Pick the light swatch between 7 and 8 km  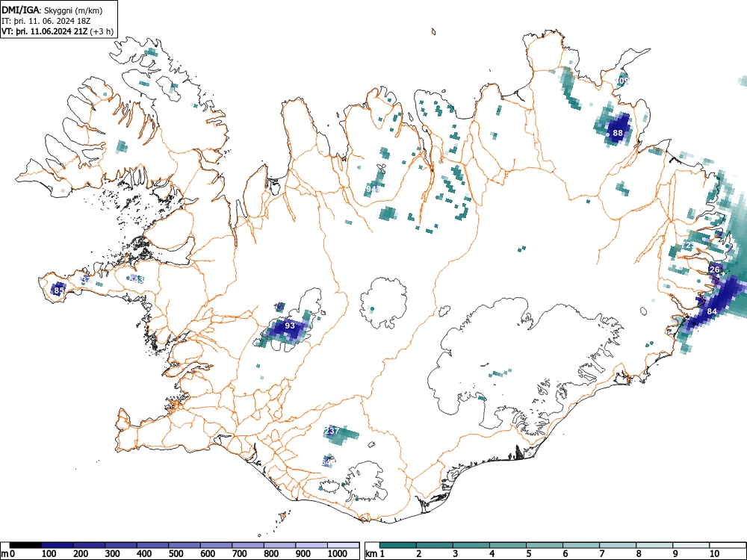coord(618,545)
